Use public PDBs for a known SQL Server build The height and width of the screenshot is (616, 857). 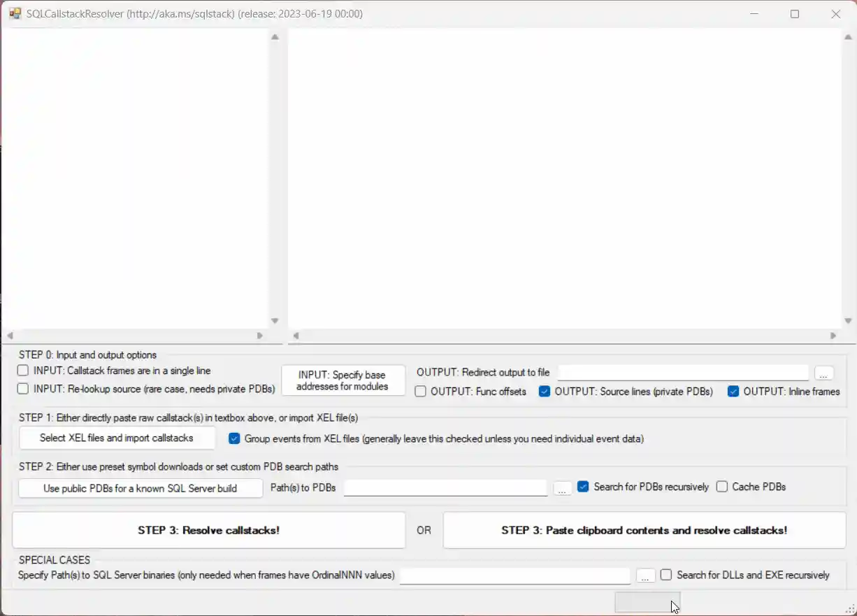click(x=141, y=488)
